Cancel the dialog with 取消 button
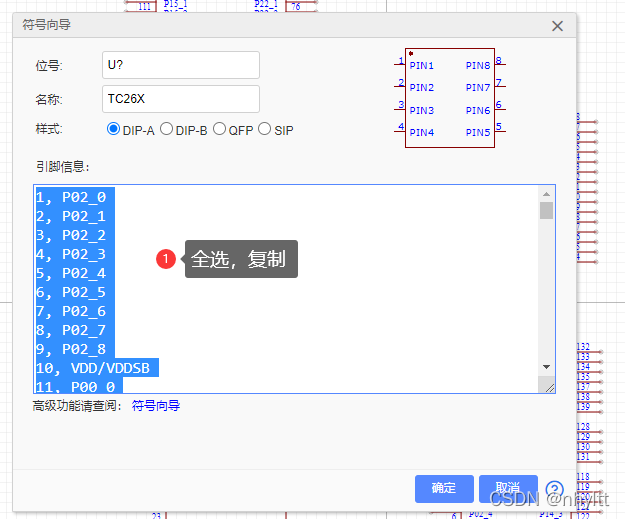Image resolution: width=625 pixels, height=519 pixels. pos(508,488)
